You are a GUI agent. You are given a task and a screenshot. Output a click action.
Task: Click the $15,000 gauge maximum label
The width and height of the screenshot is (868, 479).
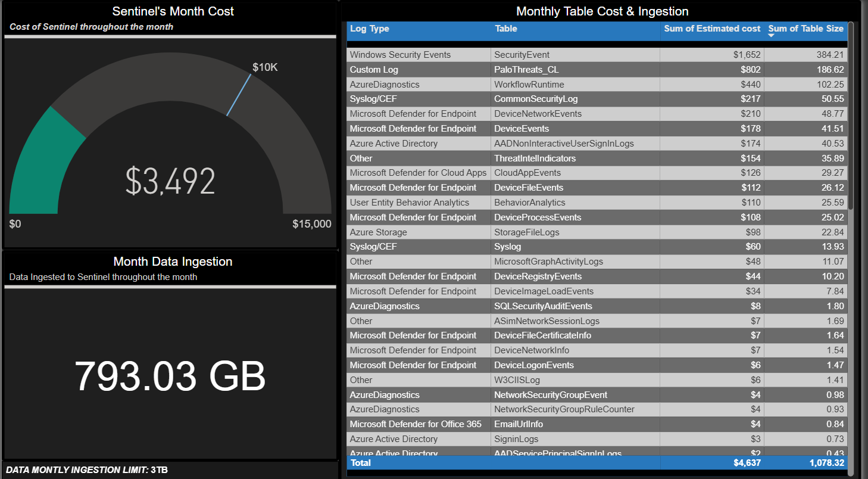[312, 224]
